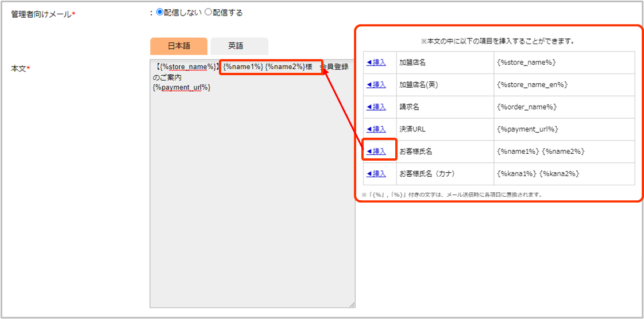This screenshot has width=644, height=319.
Task: Click 挿入 link for お客様氏名
Action: (x=377, y=151)
